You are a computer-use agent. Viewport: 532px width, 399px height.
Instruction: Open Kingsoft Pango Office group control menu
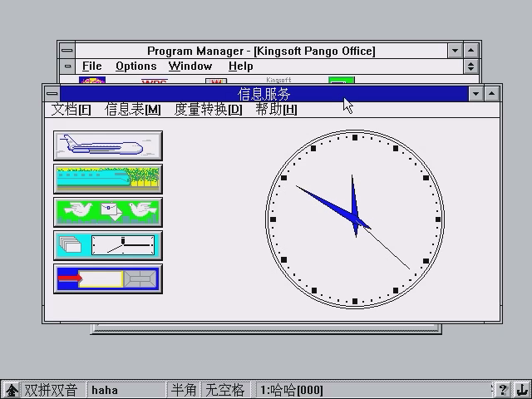coord(67,66)
